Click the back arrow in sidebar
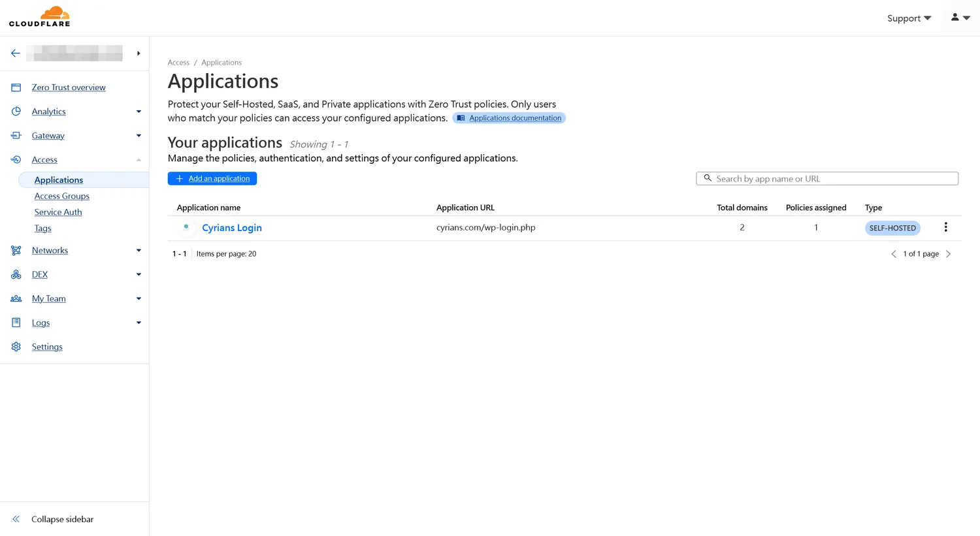 pos(16,54)
